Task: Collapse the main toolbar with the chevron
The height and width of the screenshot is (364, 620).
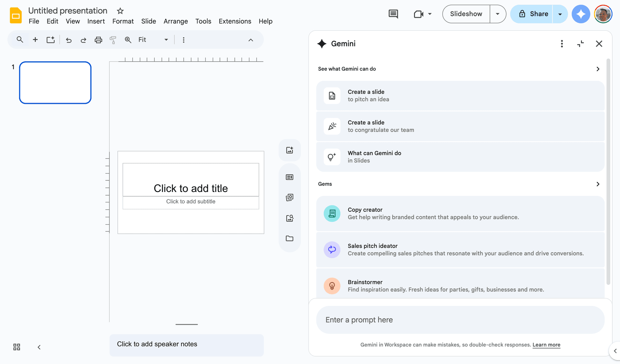Action: coord(251,39)
